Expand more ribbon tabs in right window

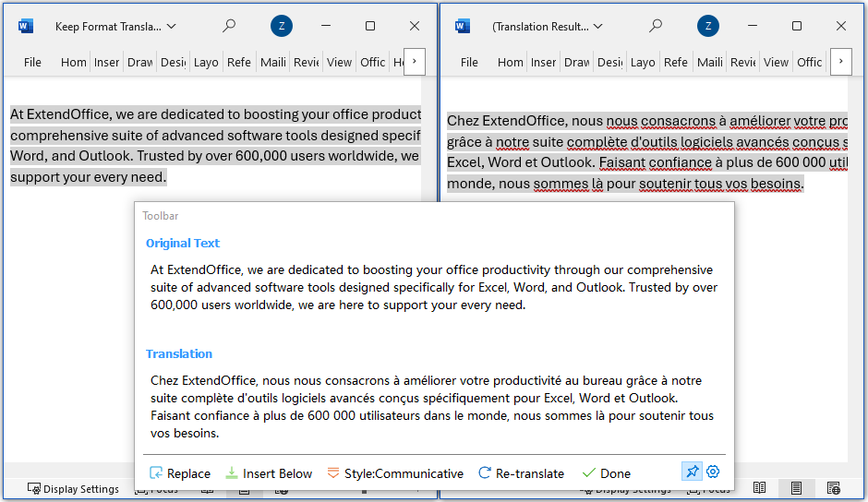coord(841,62)
